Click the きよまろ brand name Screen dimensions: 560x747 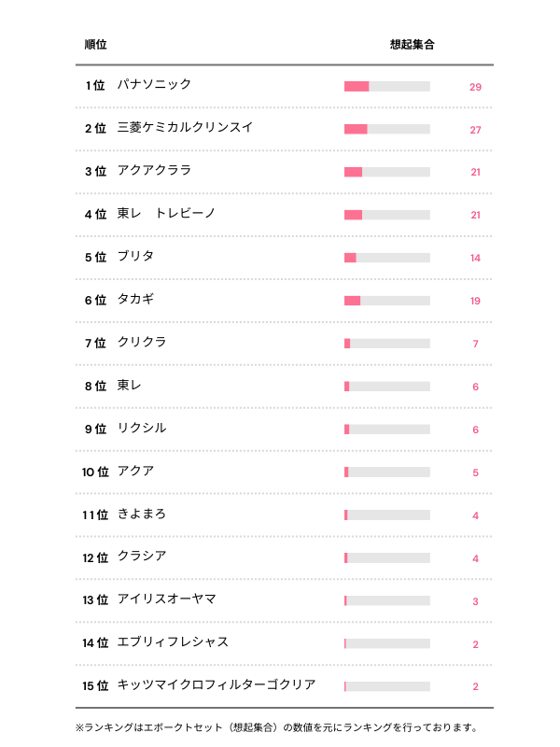142,514
